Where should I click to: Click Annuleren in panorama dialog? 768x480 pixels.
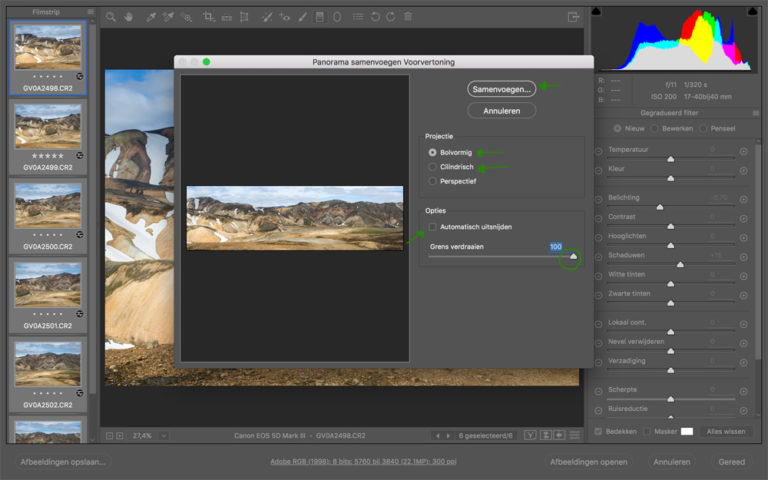tap(501, 110)
